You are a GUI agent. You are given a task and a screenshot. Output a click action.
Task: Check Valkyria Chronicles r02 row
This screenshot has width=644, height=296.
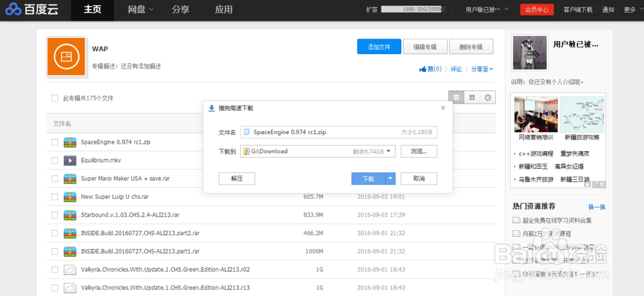[54, 270]
